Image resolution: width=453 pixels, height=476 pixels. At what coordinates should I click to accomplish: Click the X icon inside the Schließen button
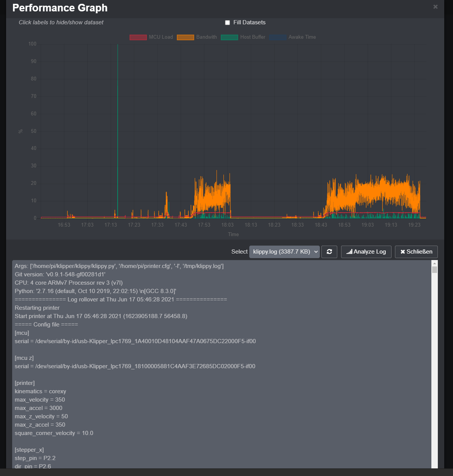403,252
